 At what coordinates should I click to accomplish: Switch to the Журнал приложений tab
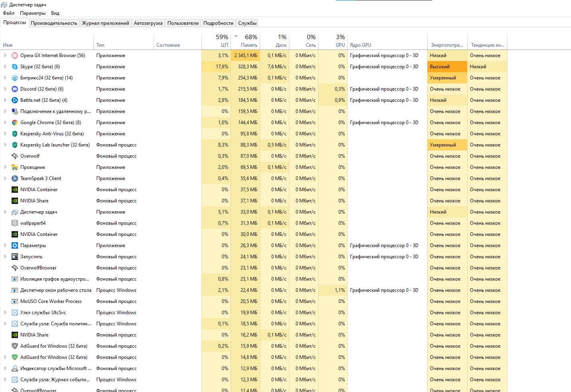105,23
